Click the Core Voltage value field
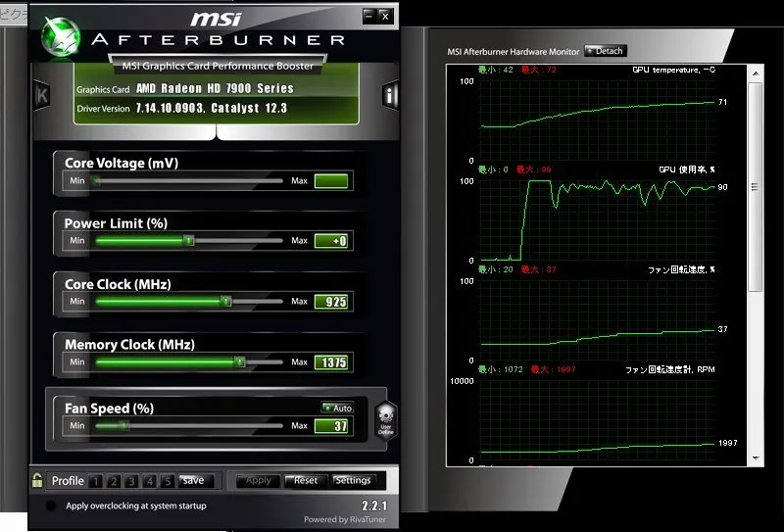 (x=331, y=180)
